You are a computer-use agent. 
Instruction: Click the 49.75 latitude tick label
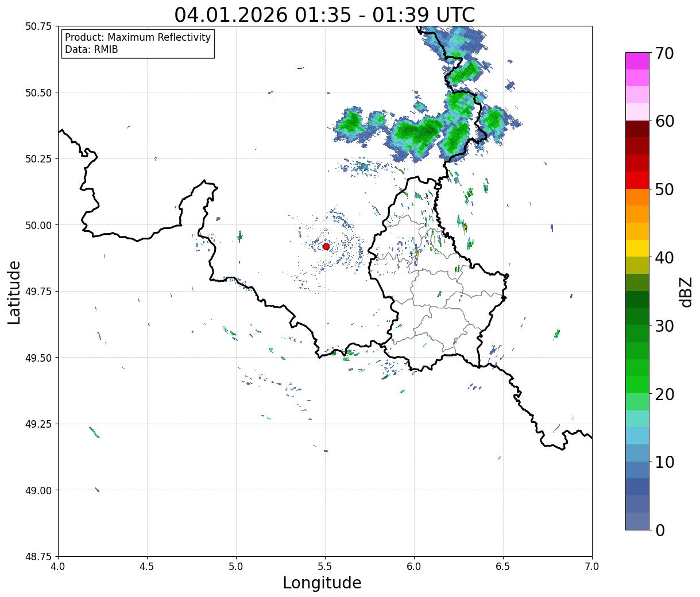(38, 292)
